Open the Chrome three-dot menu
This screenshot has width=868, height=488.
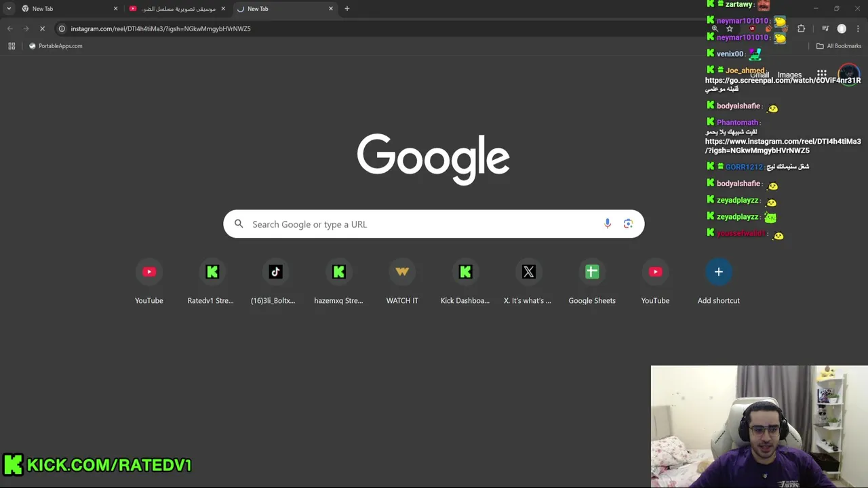[858, 28]
